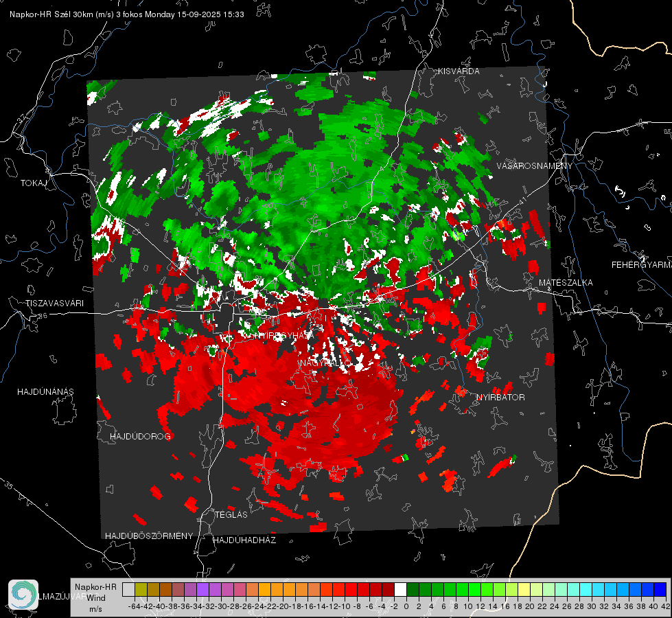
Task: Click the Napkor-HR Wind m/s legend caption
Action: [95, 597]
